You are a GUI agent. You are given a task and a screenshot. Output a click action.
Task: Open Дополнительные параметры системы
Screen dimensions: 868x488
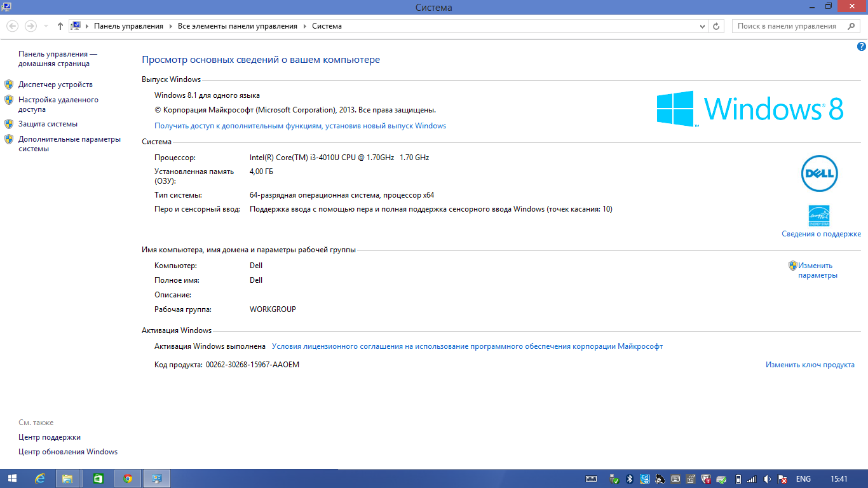pos(69,144)
